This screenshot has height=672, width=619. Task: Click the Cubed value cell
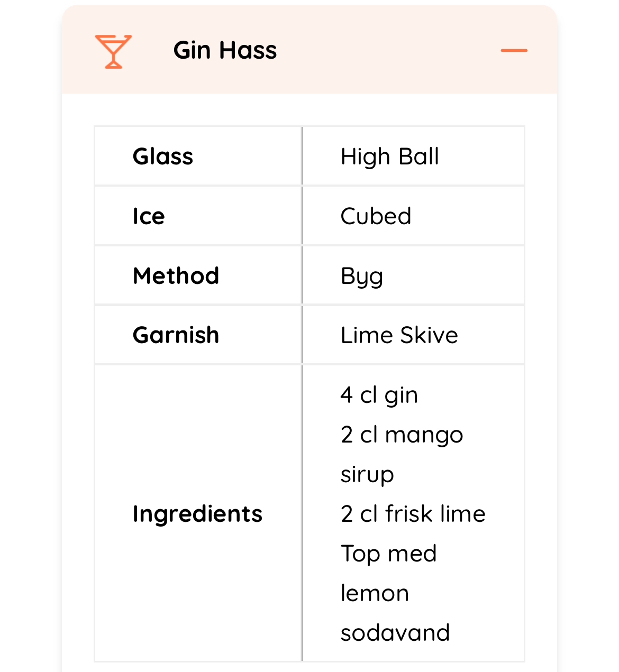(x=376, y=216)
